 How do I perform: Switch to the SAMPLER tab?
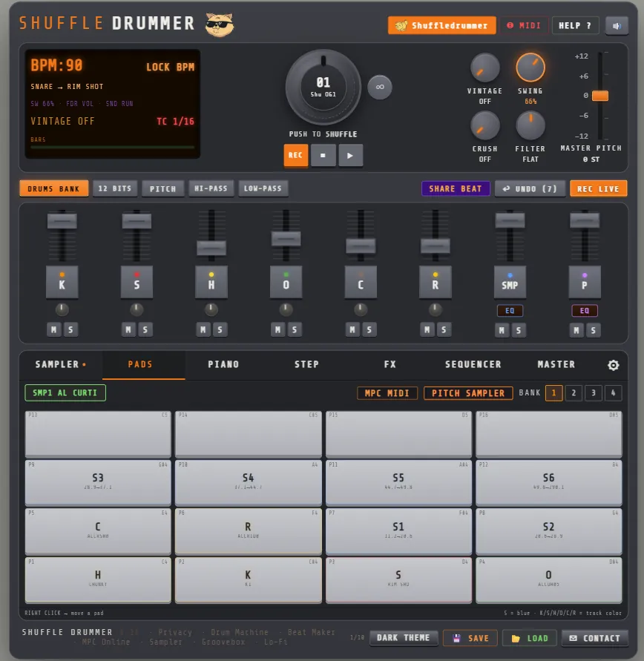click(60, 365)
